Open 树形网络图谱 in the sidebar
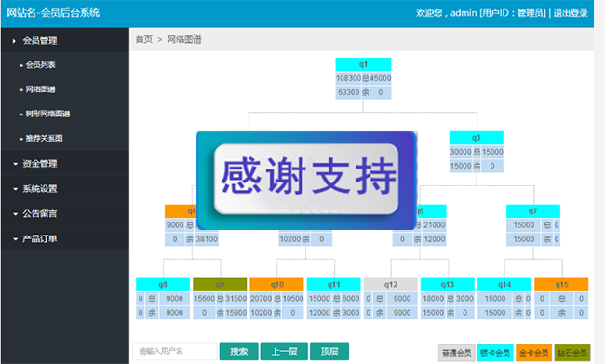Screen dimensions: 605x364 tap(47, 114)
